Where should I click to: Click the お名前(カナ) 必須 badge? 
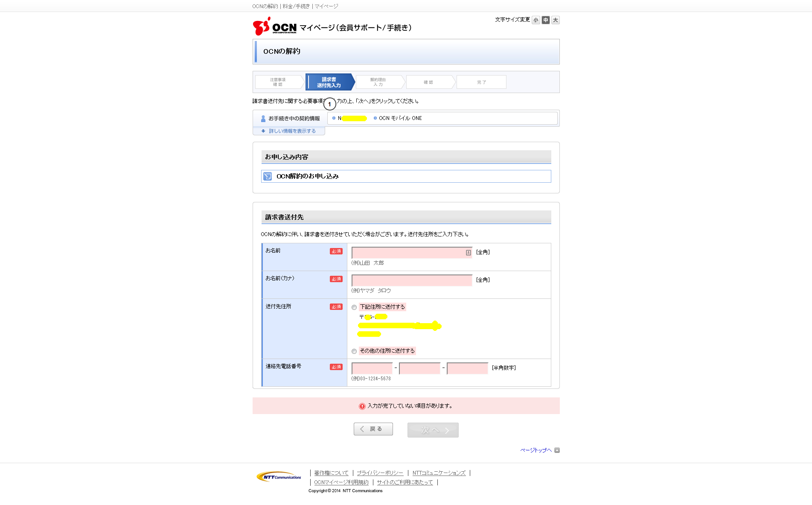click(336, 279)
